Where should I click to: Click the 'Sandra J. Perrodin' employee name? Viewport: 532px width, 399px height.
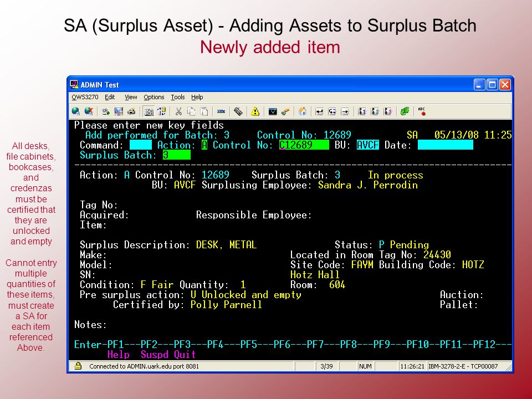(368, 185)
